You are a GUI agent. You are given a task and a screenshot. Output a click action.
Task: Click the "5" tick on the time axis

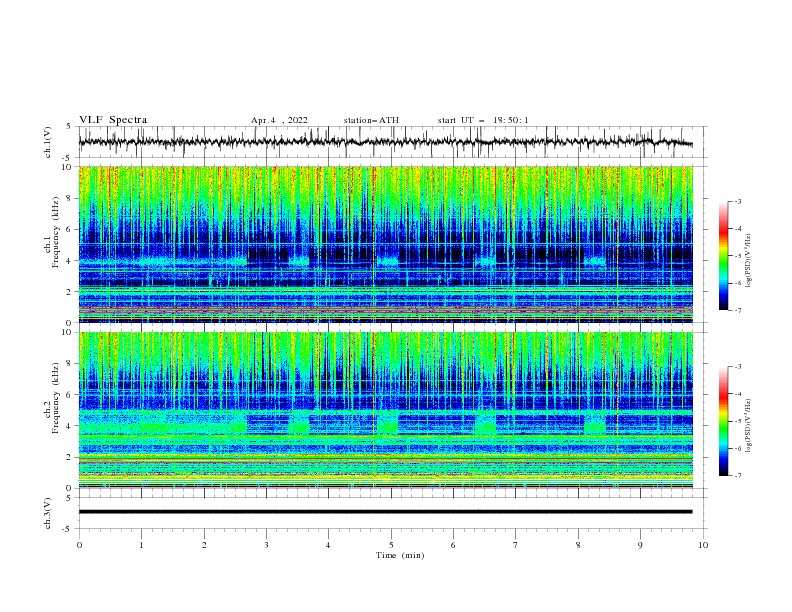[x=391, y=545]
